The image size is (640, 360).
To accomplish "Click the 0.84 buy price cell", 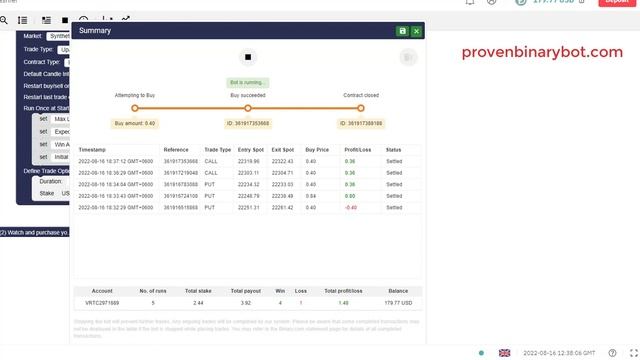I will tap(311, 196).
